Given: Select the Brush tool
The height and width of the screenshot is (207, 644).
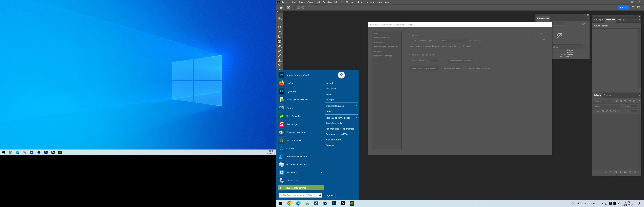Looking at the screenshot, I should point(279,55).
